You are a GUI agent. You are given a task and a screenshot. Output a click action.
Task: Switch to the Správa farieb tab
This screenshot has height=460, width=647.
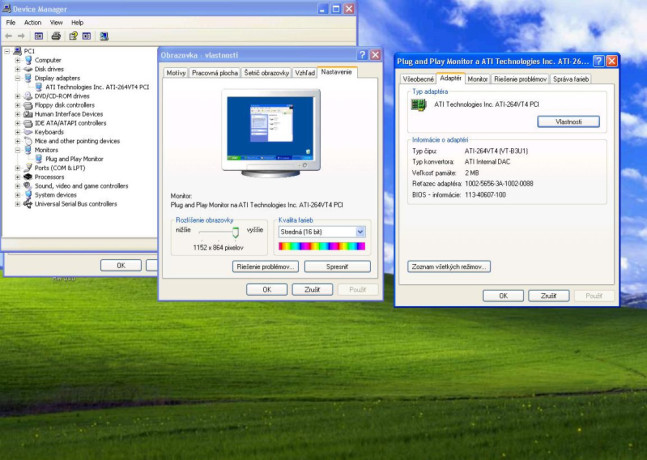[571, 79]
